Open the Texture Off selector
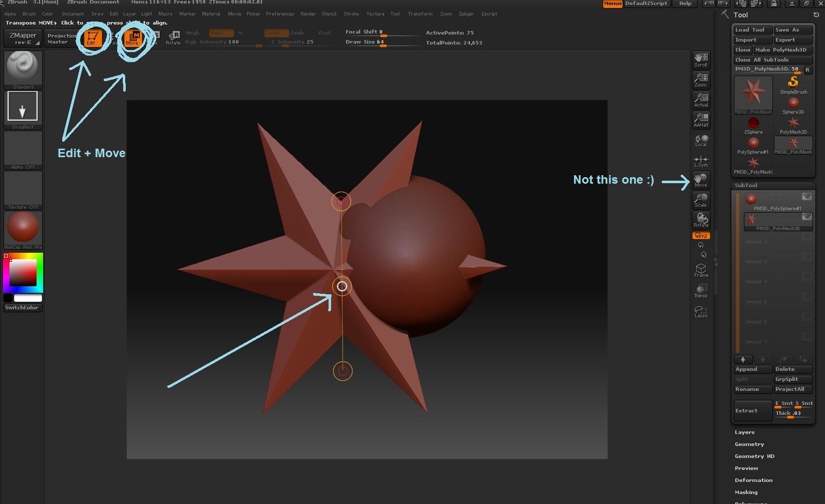 tap(23, 190)
